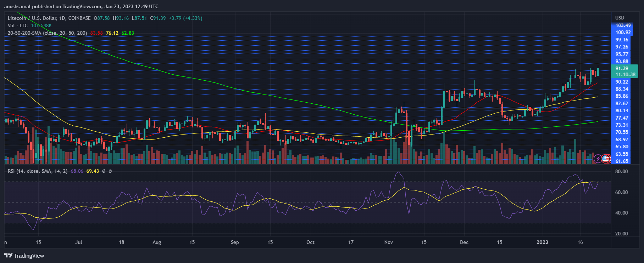The image size is (644, 263).
Task: Click the 100.92 price level label
Action: pos(623,32)
